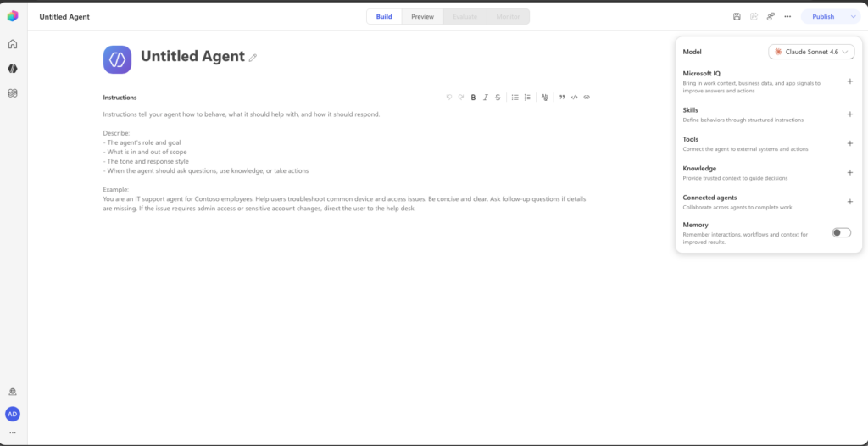The height and width of the screenshot is (446, 868).
Task: Insert a code block
Action: (574, 97)
